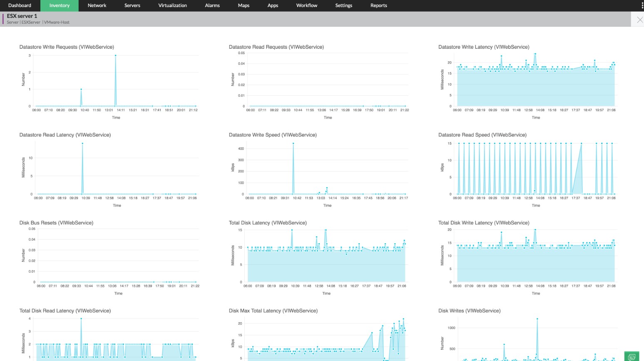Open the Maps section
644x361 pixels.
coord(244,5)
